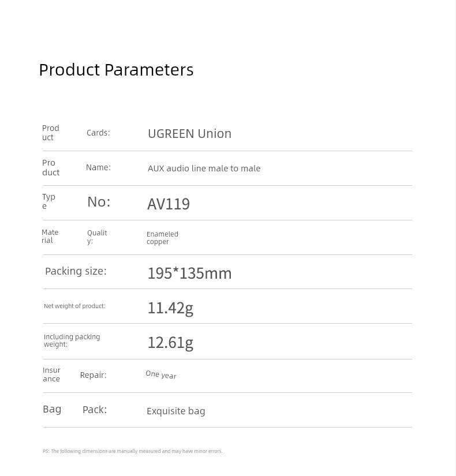Viewport: 456px width, 476px height.
Task: Click the One year warranty value
Action: (161, 375)
